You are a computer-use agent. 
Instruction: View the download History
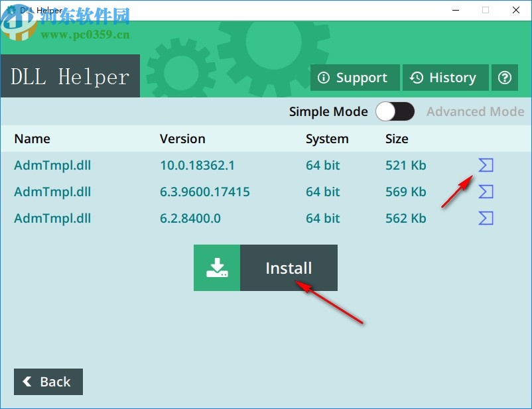(x=445, y=78)
